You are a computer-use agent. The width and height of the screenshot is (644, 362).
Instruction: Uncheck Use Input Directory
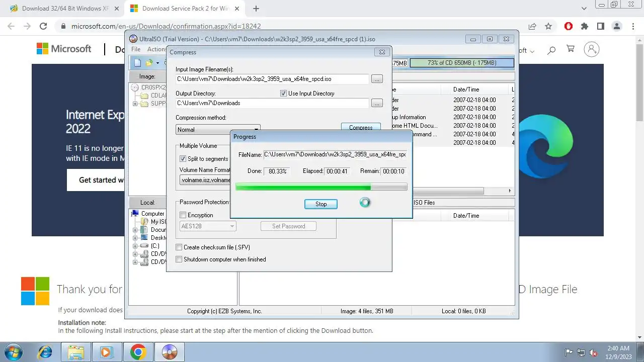tap(283, 94)
